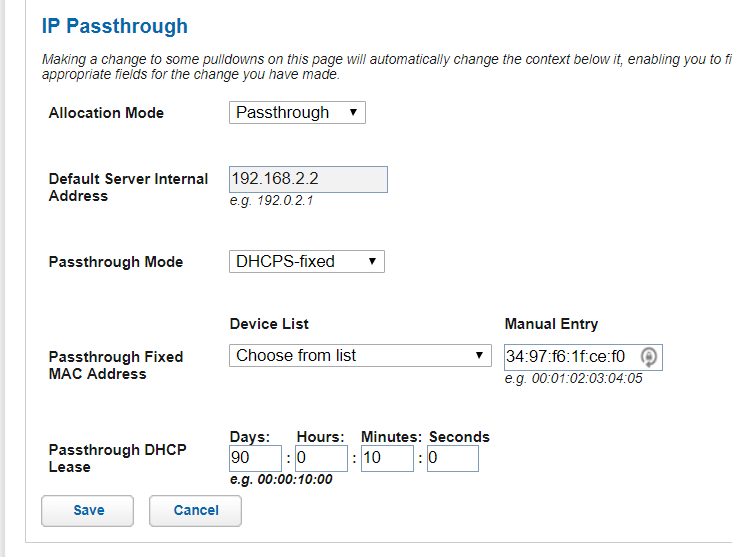Open the Allocation Mode dropdown
This screenshot has height=557, width=732.
pyautogui.click(x=297, y=113)
